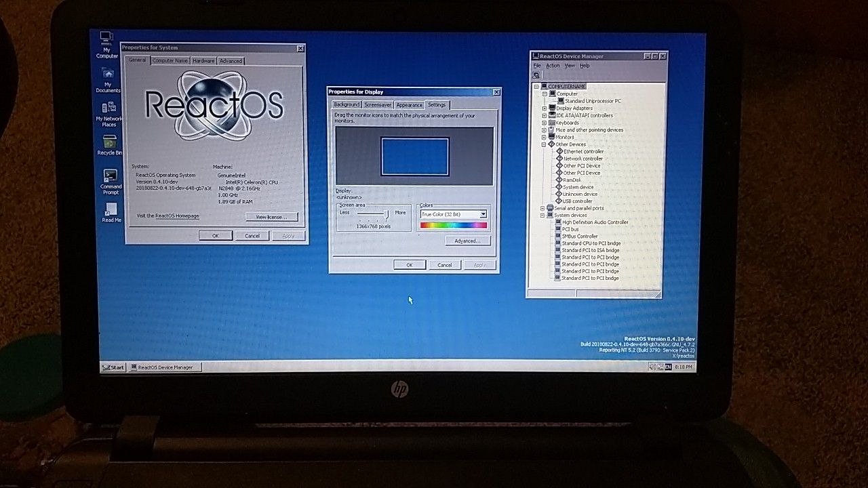868x488 pixels.
Task: Expand the Display Adapters node
Action: (544, 108)
